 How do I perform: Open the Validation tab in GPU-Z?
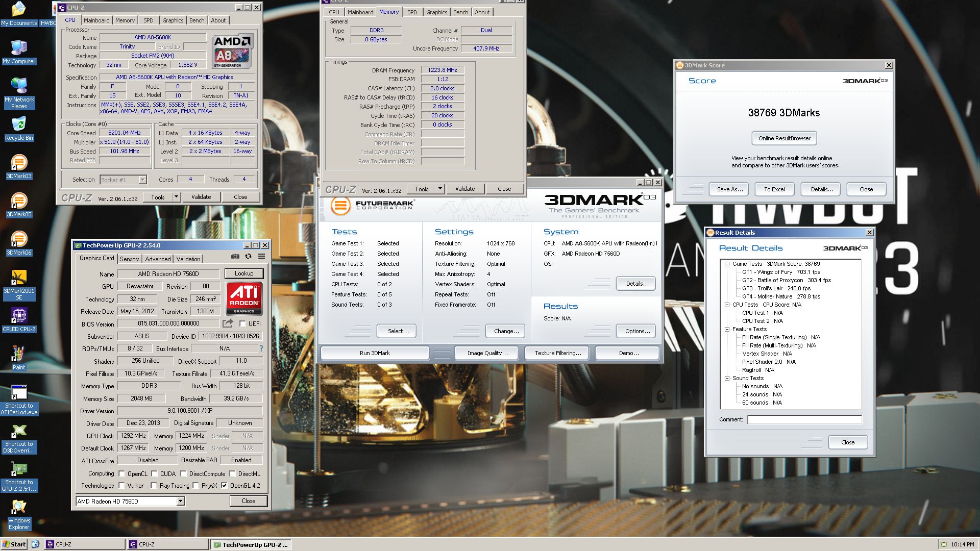coord(188,259)
